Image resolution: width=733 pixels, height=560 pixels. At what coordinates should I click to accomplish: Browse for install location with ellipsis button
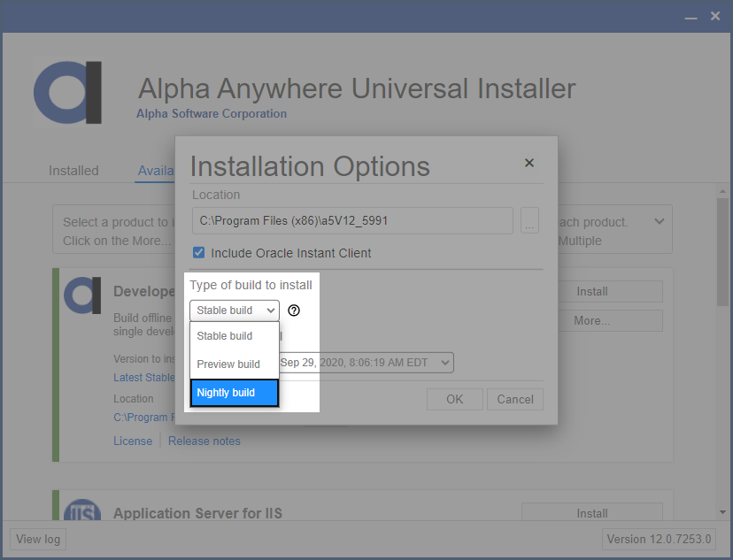tap(529, 220)
